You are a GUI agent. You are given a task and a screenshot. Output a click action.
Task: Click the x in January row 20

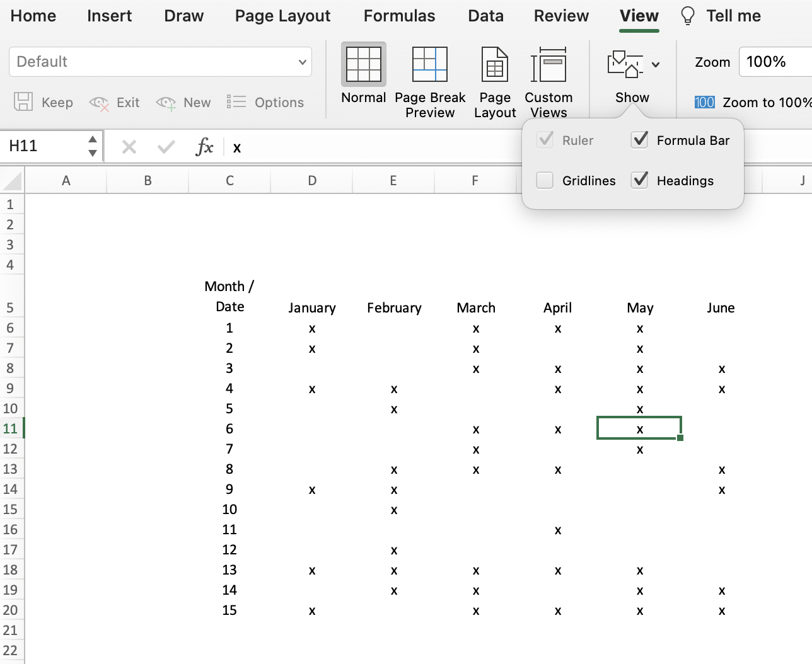click(312, 610)
